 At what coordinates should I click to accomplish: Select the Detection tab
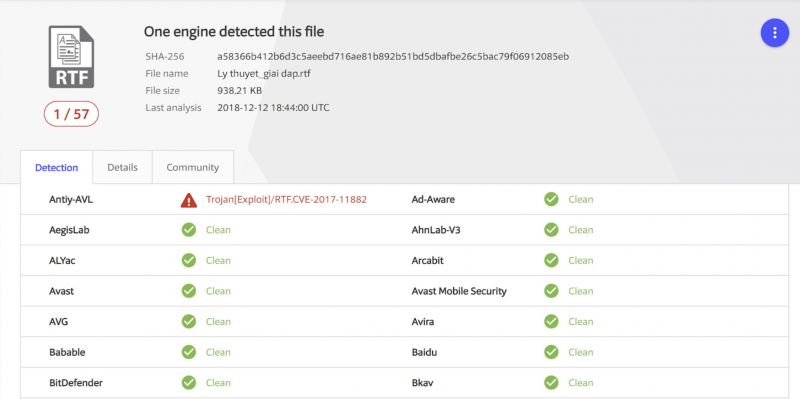tap(57, 167)
